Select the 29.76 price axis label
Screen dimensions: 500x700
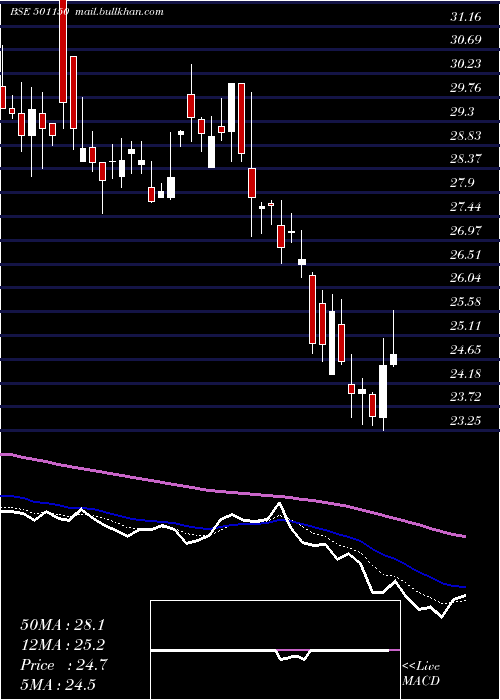pos(466,88)
